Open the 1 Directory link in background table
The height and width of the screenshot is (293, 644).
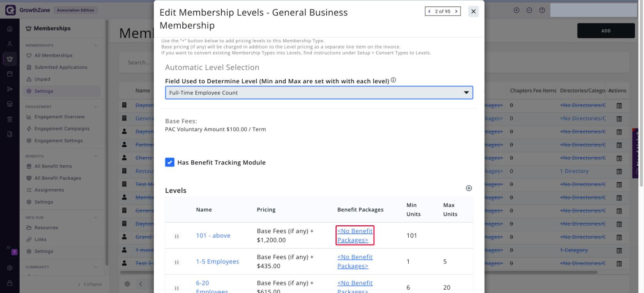coord(574,171)
